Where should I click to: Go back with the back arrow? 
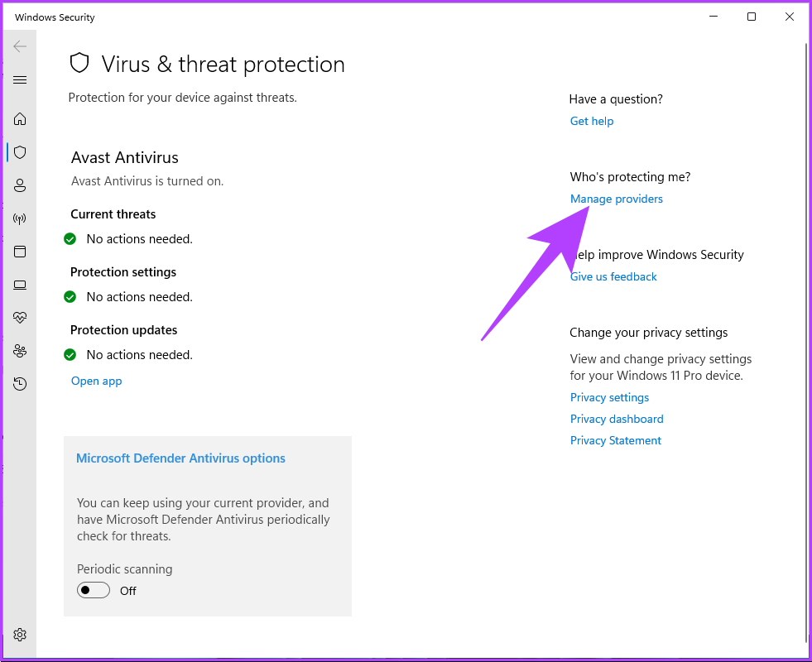click(x=20, y=46)
